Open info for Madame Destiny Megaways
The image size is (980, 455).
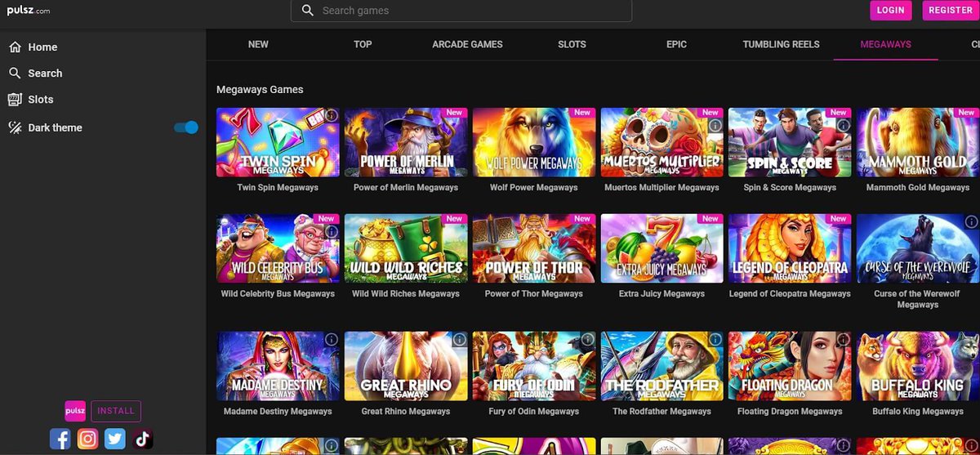[x=332, y=339]
